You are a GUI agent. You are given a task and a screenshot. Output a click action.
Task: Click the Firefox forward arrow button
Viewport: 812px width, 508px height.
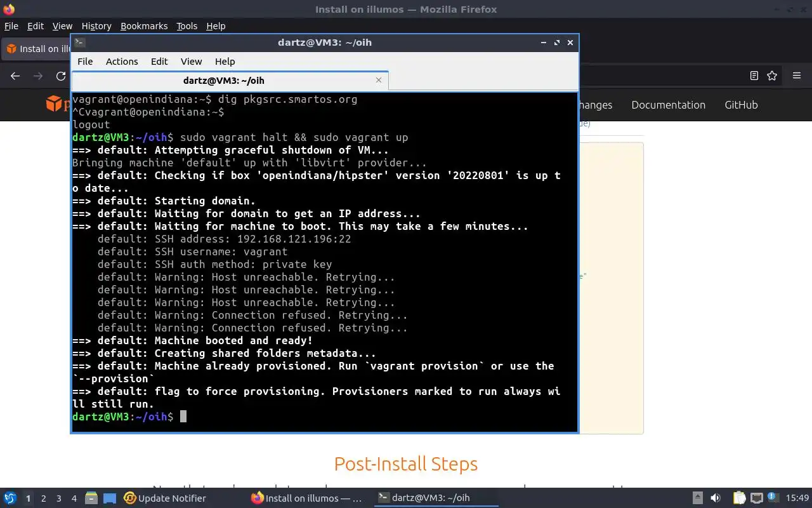[x=38, y=76]
